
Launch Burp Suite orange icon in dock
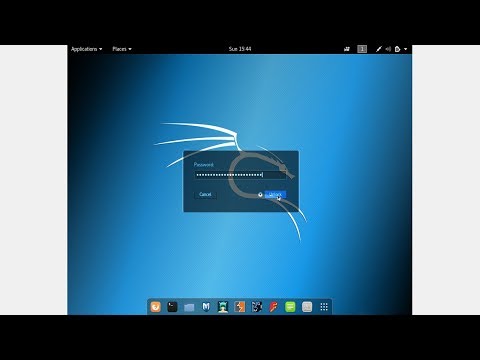[240, 307]
